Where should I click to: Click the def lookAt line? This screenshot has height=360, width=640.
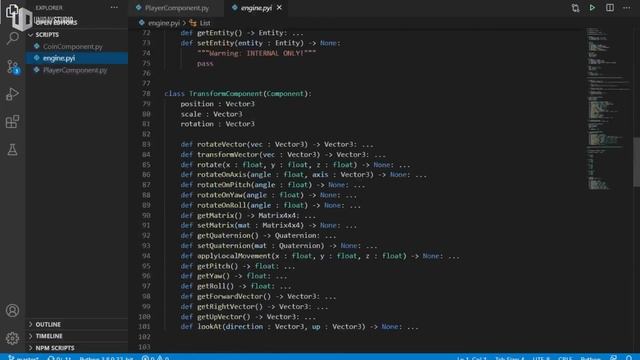300,327
